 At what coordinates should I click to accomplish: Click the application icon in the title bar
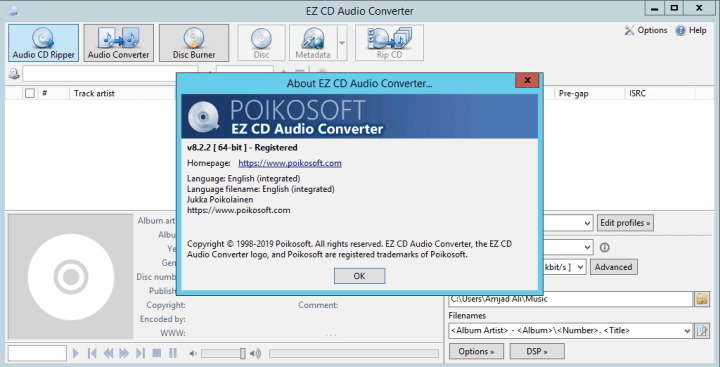(12, 10)
